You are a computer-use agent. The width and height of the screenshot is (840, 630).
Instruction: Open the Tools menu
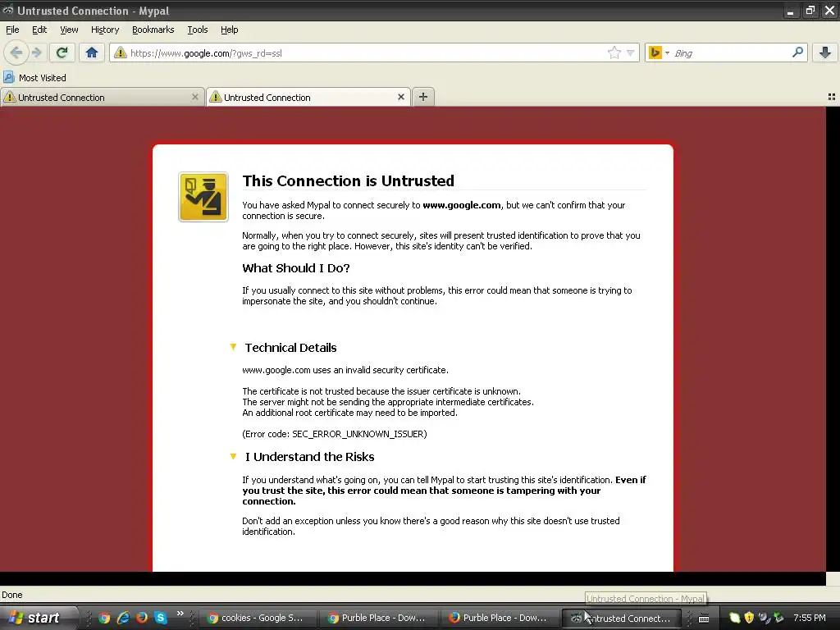click(x=198, y=30)
